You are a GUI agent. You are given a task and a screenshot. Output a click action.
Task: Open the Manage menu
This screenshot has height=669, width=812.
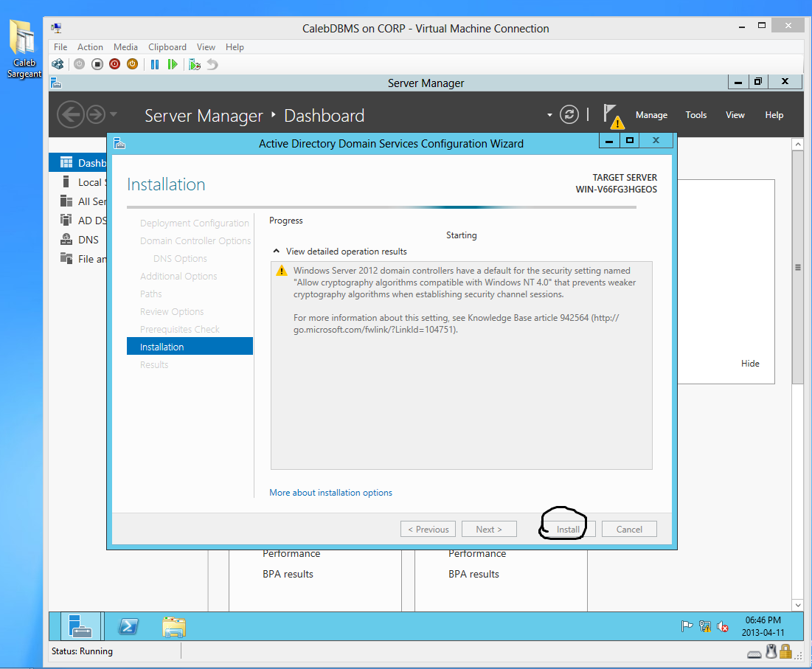pyautogui.click(x=651, y=115)
